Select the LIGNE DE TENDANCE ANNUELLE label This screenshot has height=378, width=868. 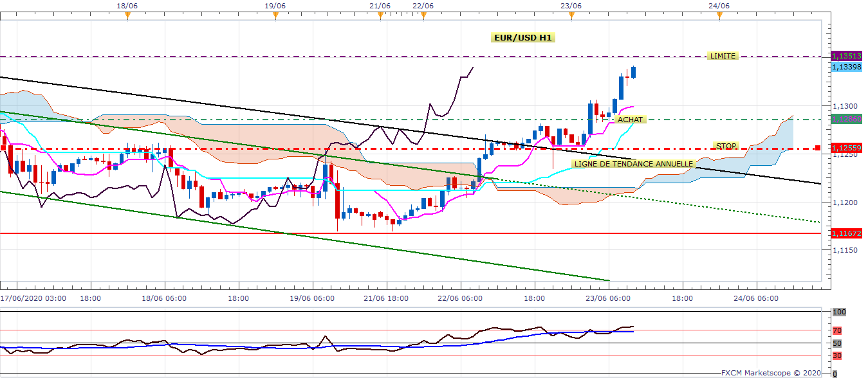[633, 164]
